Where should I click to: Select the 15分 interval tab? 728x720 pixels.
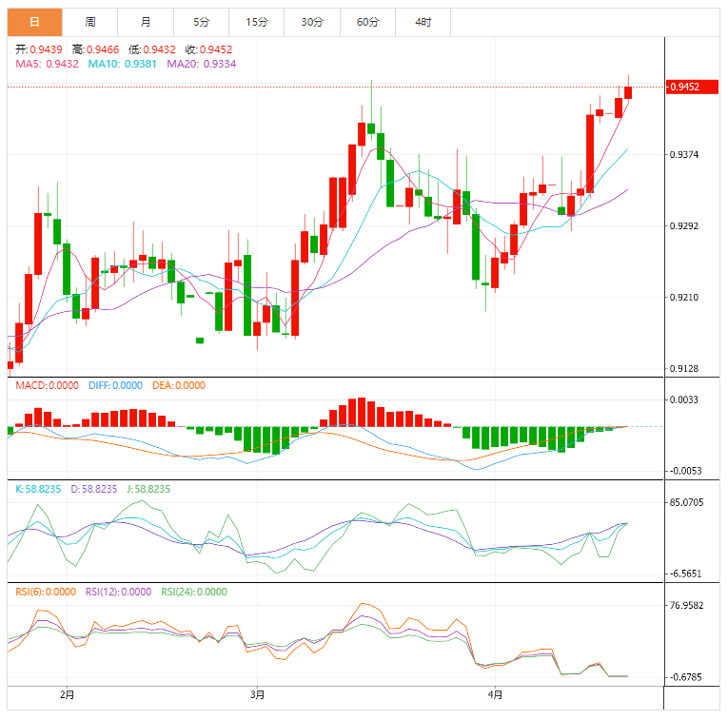tap(256, 22)
